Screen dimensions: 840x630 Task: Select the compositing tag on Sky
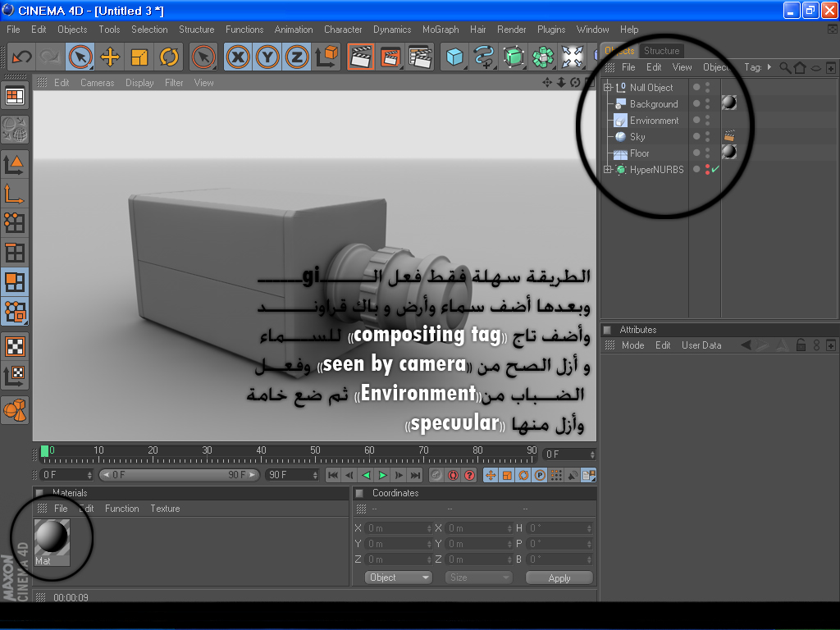coord(729,136)
